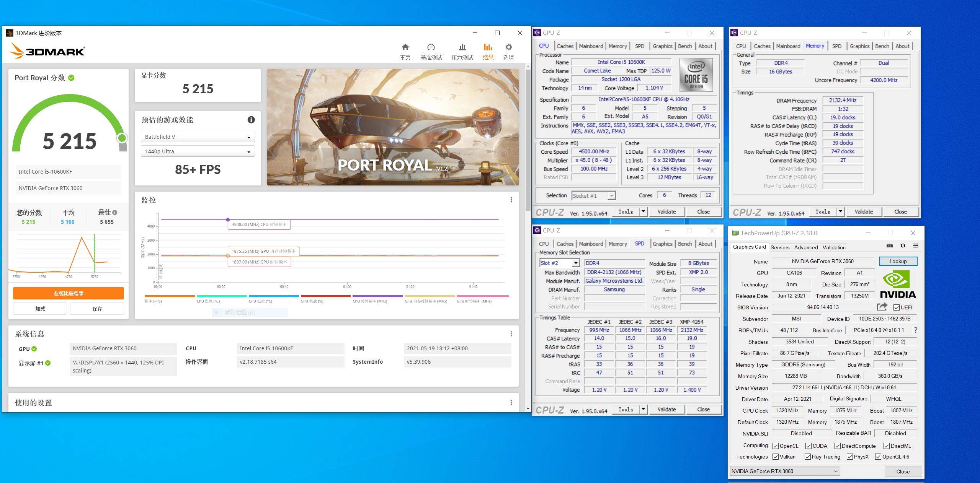Viewport: 980px width, 483px height.
Task: Click the BIOS share/export icon in GPU-Z
Action: point(882,307)
